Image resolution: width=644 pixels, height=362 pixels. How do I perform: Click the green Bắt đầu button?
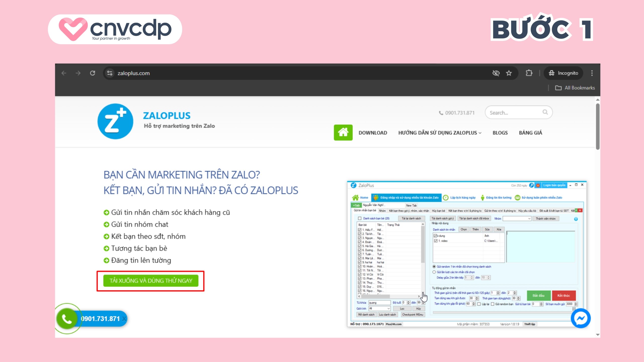(539, 296)
